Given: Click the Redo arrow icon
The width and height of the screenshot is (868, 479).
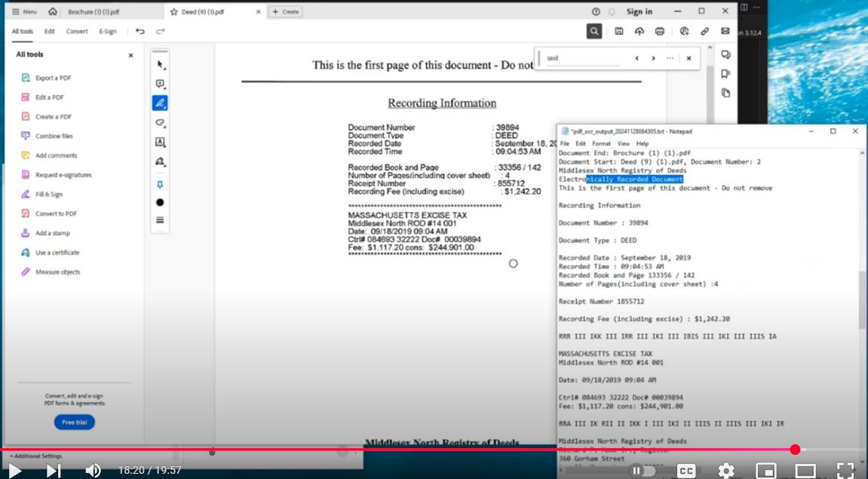Looking at the screenshot, I should [160, 32].
